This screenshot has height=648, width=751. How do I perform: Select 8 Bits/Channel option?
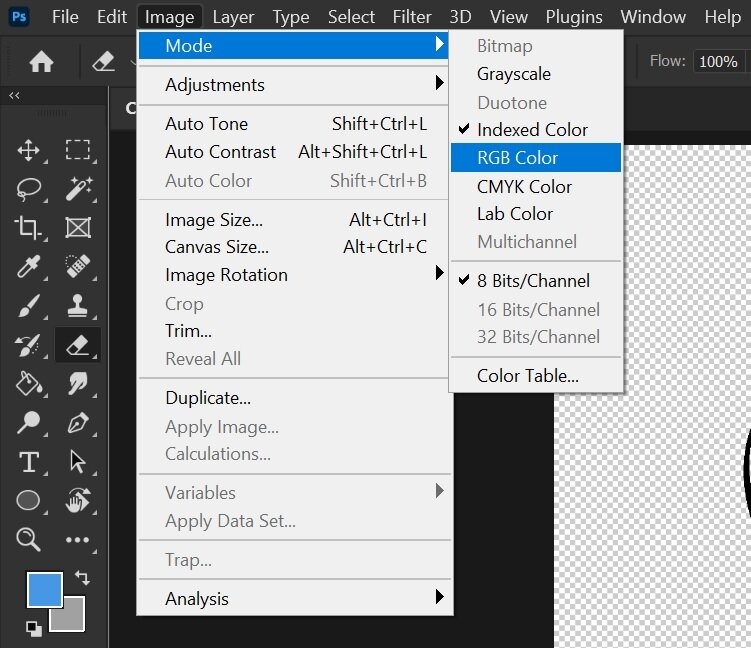(533, 281)
